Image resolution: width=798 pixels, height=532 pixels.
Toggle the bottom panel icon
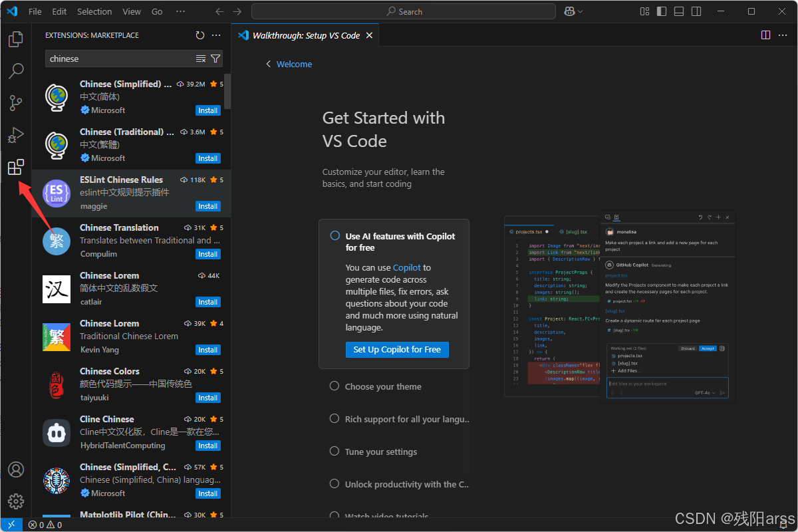click(x=679, y=11)
